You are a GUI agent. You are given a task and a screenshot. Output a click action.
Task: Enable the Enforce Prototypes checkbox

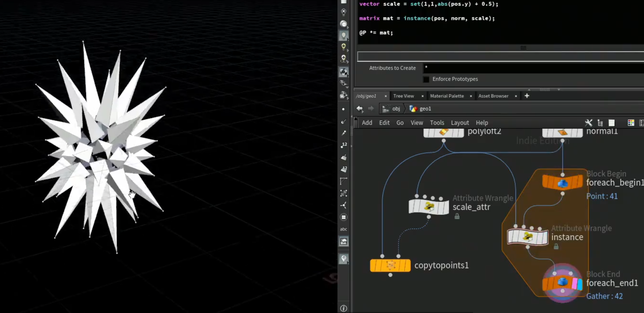click(x=426, y=79)
